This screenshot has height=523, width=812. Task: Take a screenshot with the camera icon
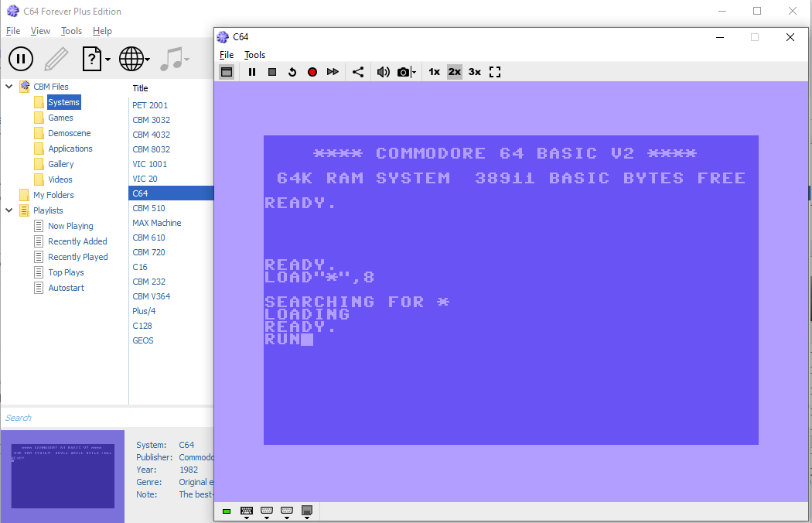[x=403, y=72]
